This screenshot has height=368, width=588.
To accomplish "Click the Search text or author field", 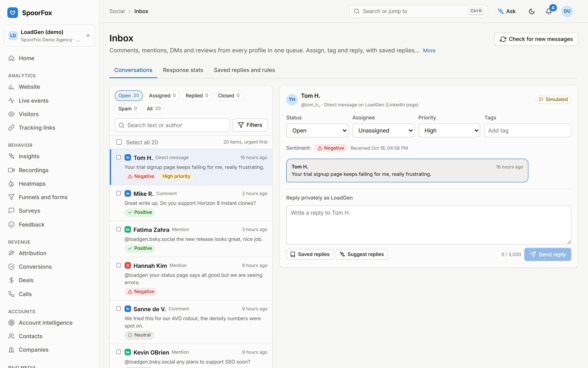I will click(172, 125).
